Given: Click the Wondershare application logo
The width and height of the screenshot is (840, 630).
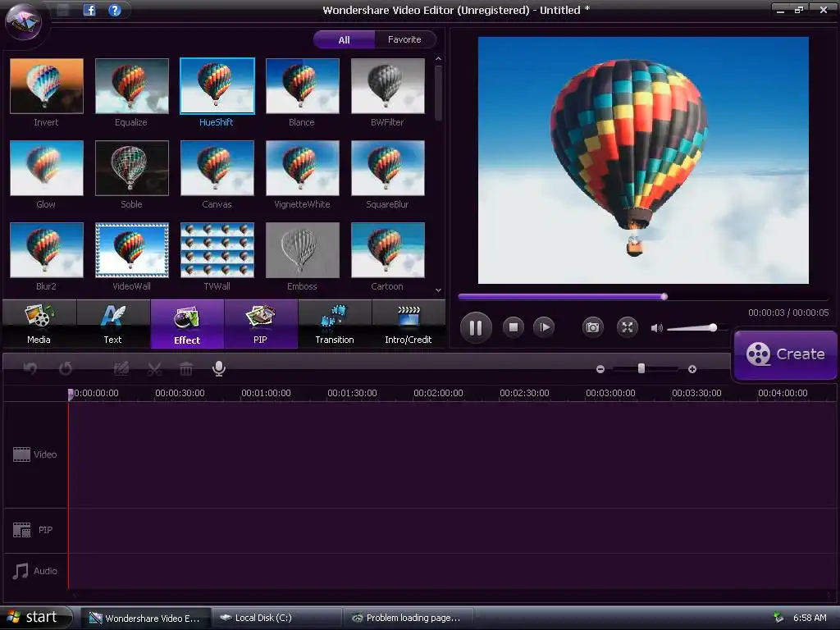Looking at the screenshot, I should pos(22,22).
